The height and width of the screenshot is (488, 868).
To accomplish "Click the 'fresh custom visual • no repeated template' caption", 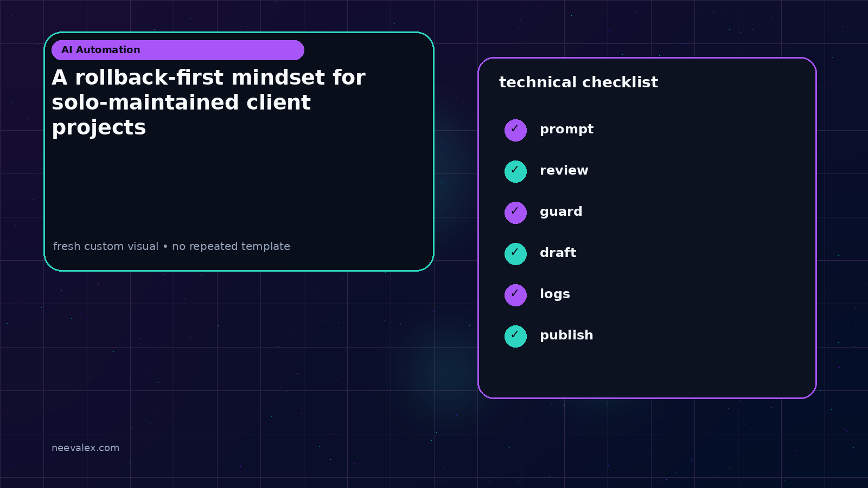I will (171, 246).
